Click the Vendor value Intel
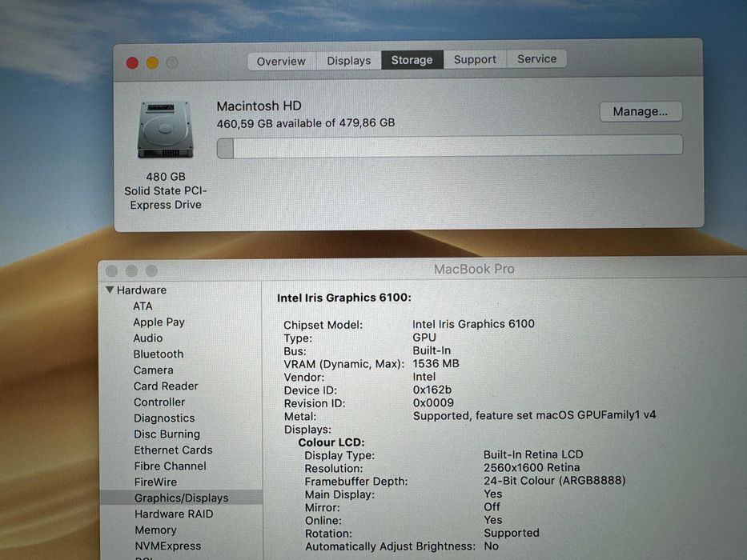 click(424, 377)
